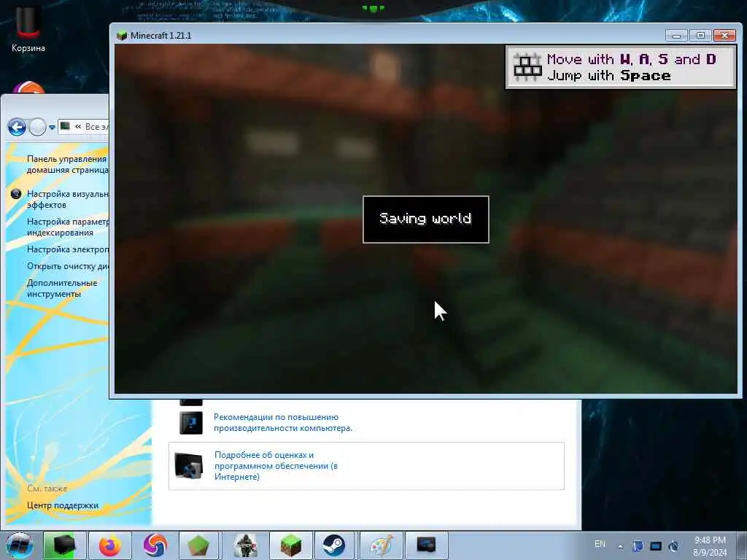Open 'Настройка электропитания' link

[68, 249]
